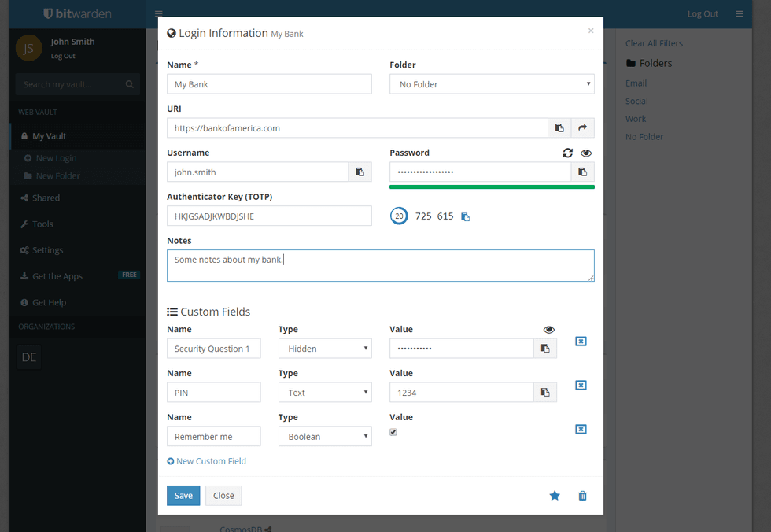Change Security Question 1 type dropdown
This screenshot has width=771, height=532.
pos(325,349)
